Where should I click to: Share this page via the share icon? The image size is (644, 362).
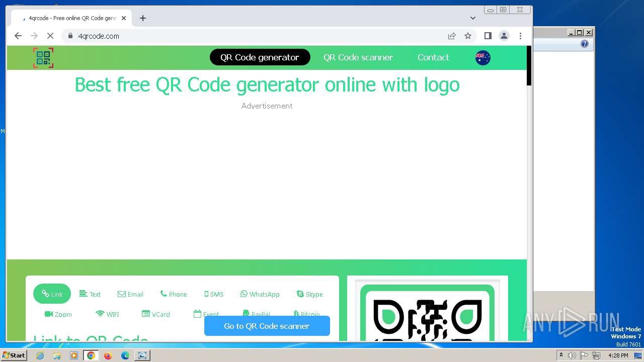(452, 36)
